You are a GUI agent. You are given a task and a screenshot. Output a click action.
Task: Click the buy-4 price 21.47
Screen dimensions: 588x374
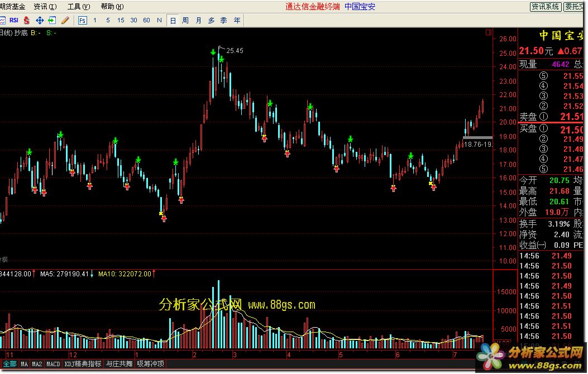[x=573, y=159]
